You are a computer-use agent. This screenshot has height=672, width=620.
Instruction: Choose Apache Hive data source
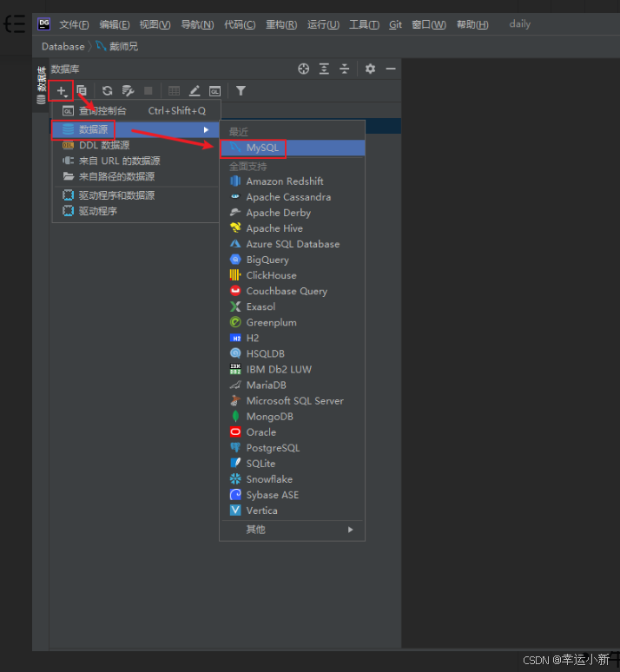click(x=293, y=228)
